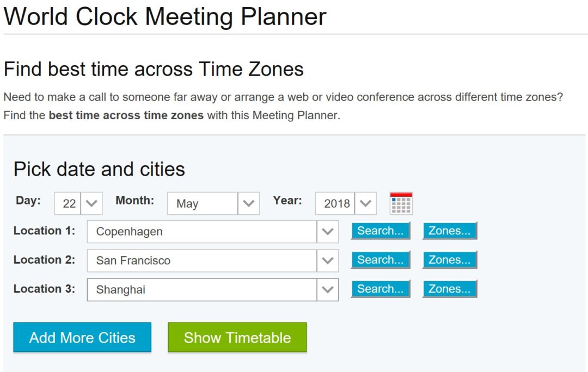Click Search button for Location 1

pyautogui.click(x=380, y=231)
